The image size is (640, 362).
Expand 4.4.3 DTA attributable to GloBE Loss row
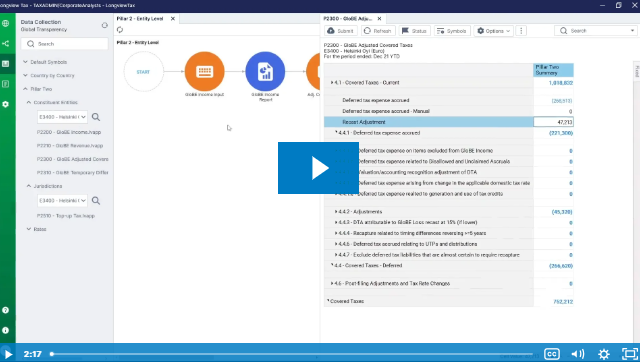pos(336,222)
